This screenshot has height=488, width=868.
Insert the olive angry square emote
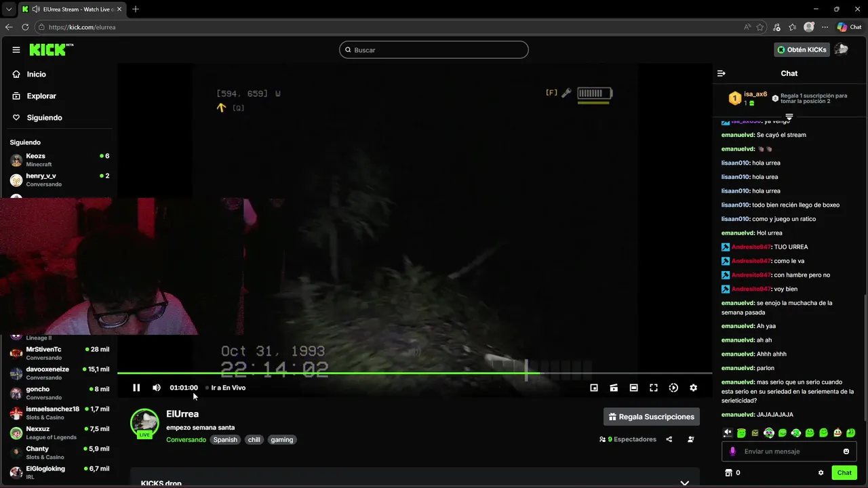(x=755, y=432)
